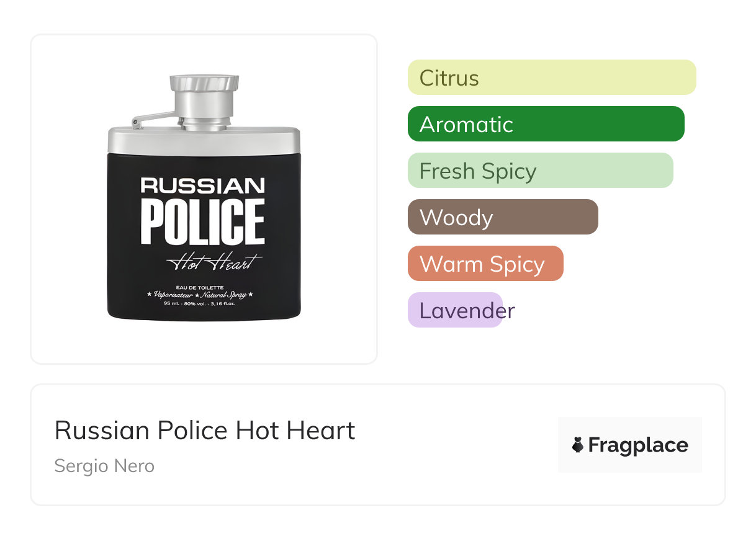Image resolution: width=756 pixels, height=536 pixels.
Task: Click the black bottle body below the text
Action: coord(204,312)
